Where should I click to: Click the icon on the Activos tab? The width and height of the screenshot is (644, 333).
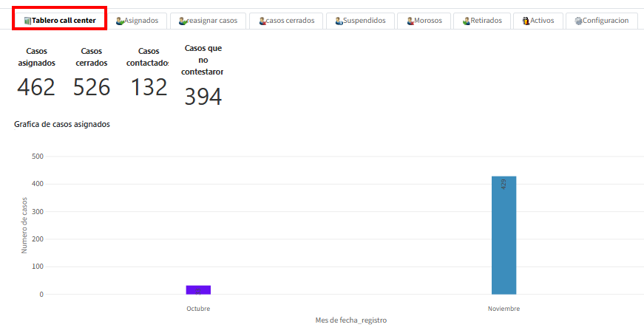[x=526, y=21]
